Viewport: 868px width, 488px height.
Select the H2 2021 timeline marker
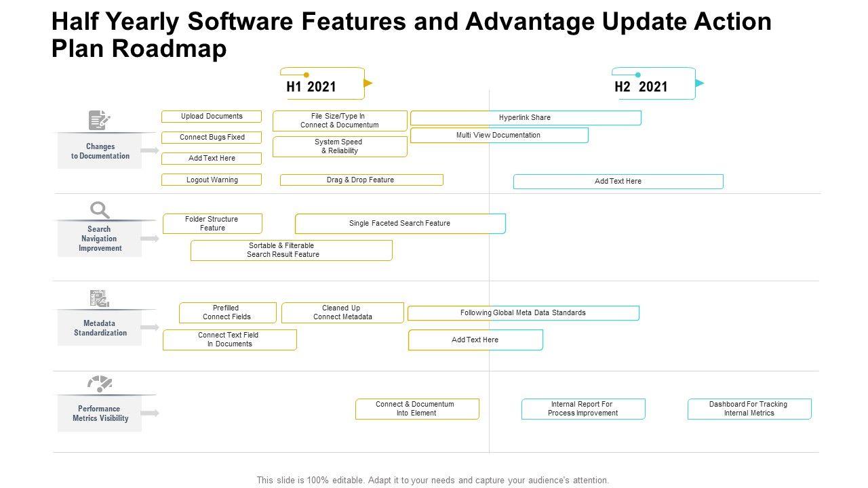coord(657,83)
